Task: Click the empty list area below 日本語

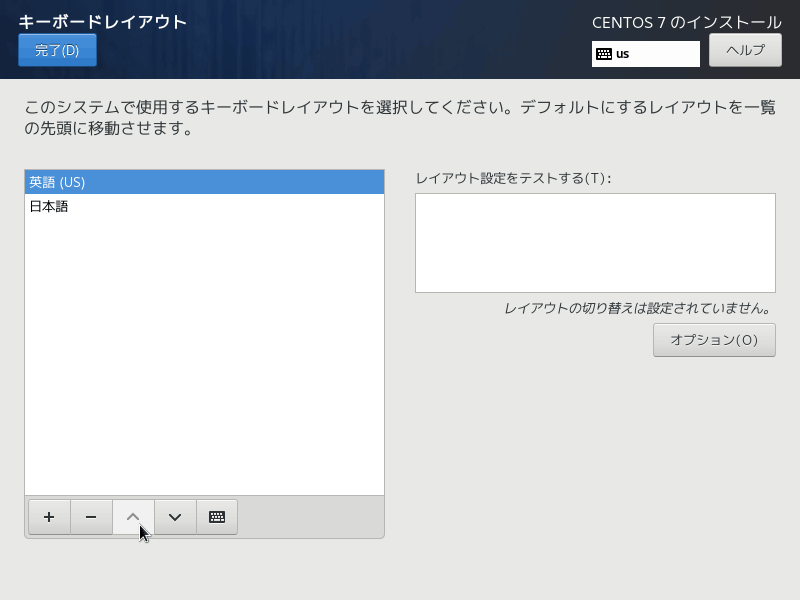Action: click(x=204, y=350)
